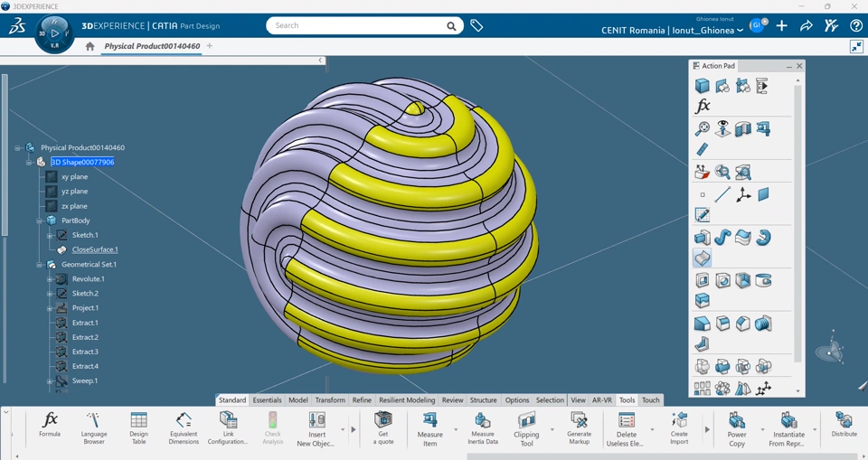Open a new tab with the plus
The height and width of the screenshot is (460, 868).
click(209, 46)
